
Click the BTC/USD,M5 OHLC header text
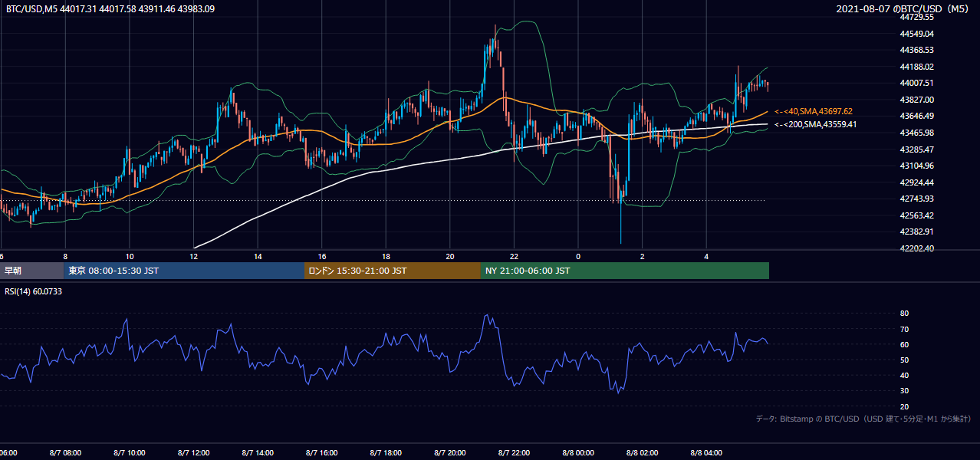110,9
